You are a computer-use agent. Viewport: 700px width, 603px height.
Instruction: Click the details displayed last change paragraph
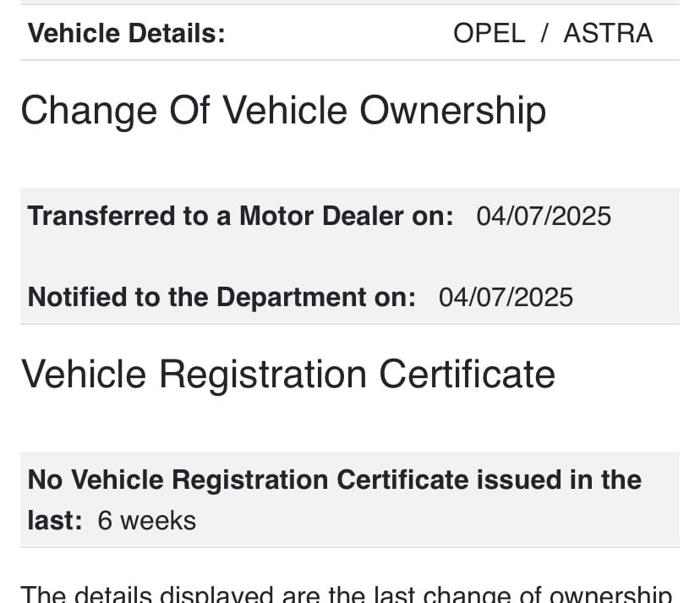347,595
